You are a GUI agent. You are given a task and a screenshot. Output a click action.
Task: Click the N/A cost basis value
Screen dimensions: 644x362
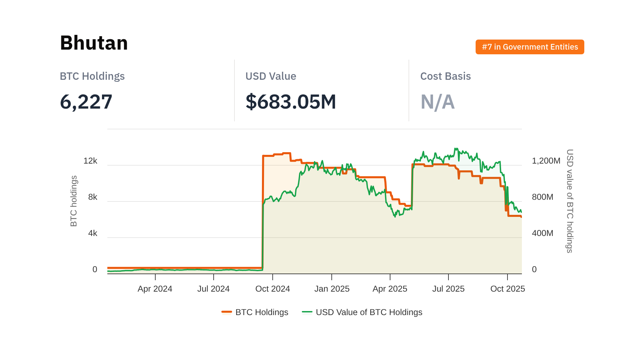437,102
